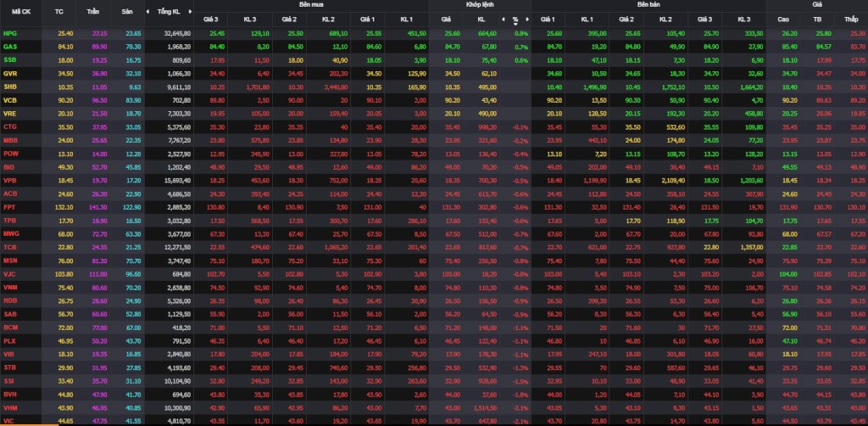Click the Khớp lệnh group header
The image size is (868, 426).
click(x=481, y=4)
